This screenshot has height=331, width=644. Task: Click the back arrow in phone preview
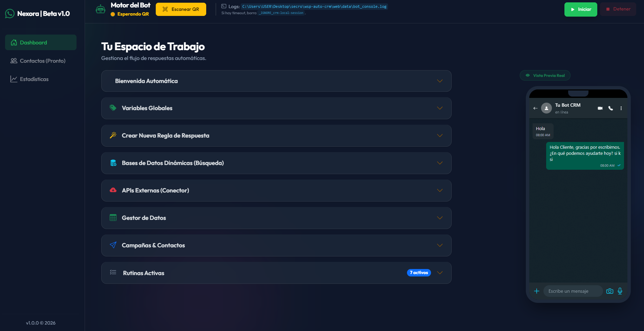[x=535, y=108]
